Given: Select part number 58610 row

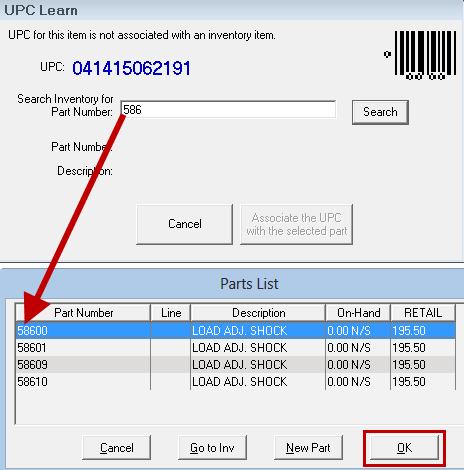Looking at the screenshot, I should (236, 382).
